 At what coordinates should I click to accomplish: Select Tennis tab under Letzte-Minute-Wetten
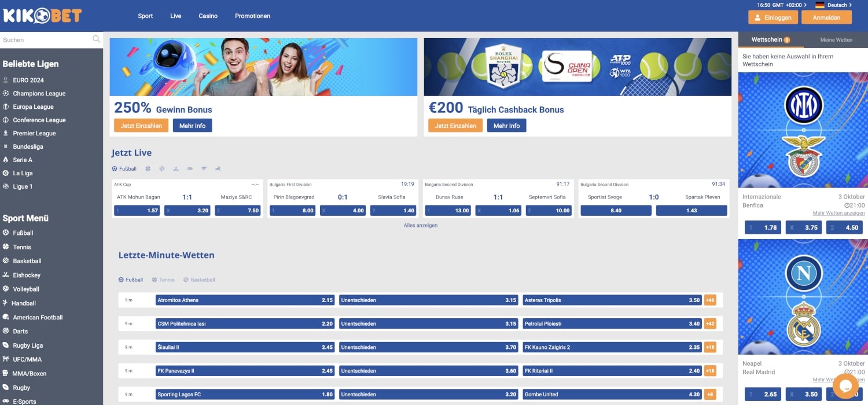(x=163, y=280)
